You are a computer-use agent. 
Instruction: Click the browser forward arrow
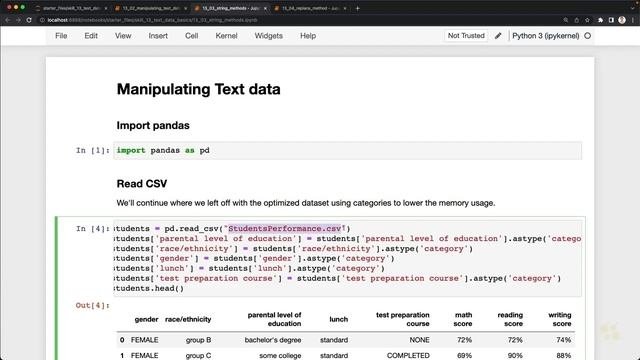point(18,20)
